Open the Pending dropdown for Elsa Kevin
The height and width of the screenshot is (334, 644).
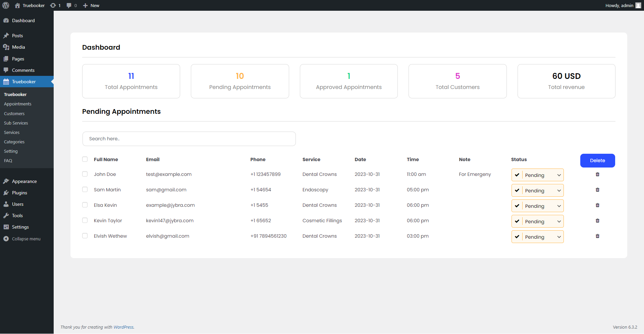[537, 206]
